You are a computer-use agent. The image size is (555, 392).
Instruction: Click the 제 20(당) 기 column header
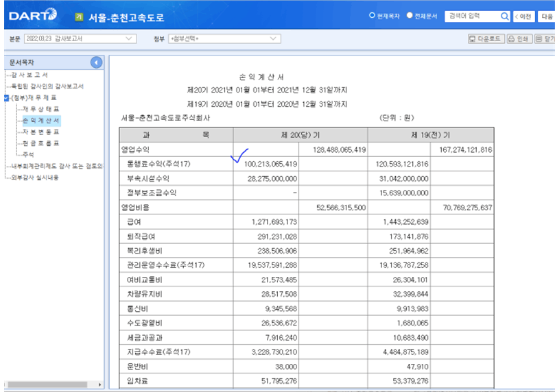click(x=300, y=135)
